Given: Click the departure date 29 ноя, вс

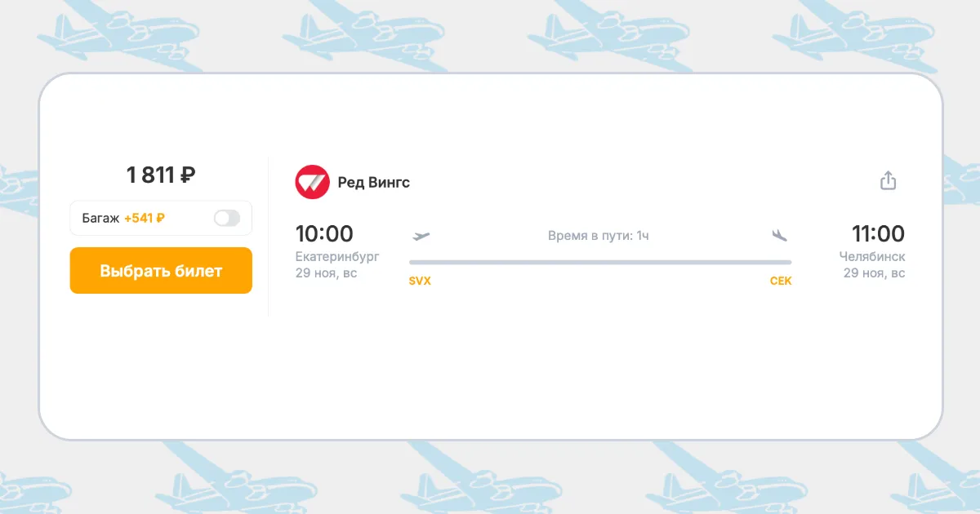Looking at the screenshot, I should coord(327,273).
